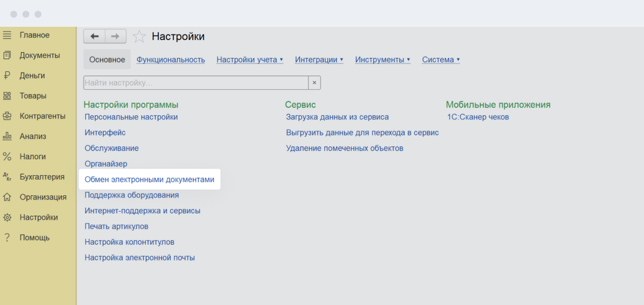Expand the Настройки учета dropdown

[250, 59]
